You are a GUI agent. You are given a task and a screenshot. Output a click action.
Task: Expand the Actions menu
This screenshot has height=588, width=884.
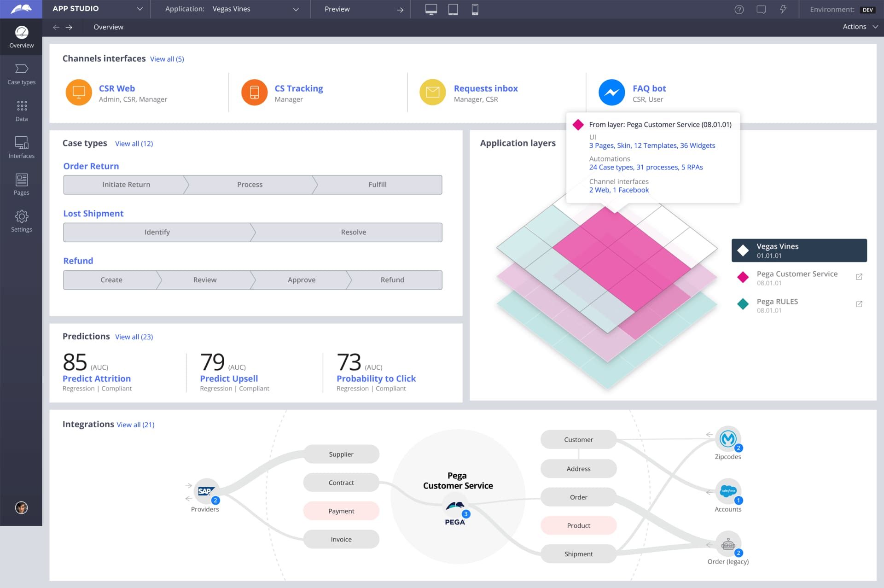[x=860, y=27]
